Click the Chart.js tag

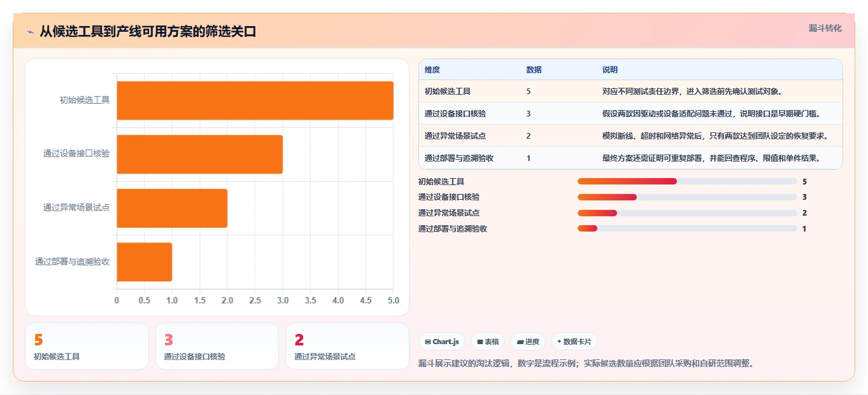click(x=442, y=342)
